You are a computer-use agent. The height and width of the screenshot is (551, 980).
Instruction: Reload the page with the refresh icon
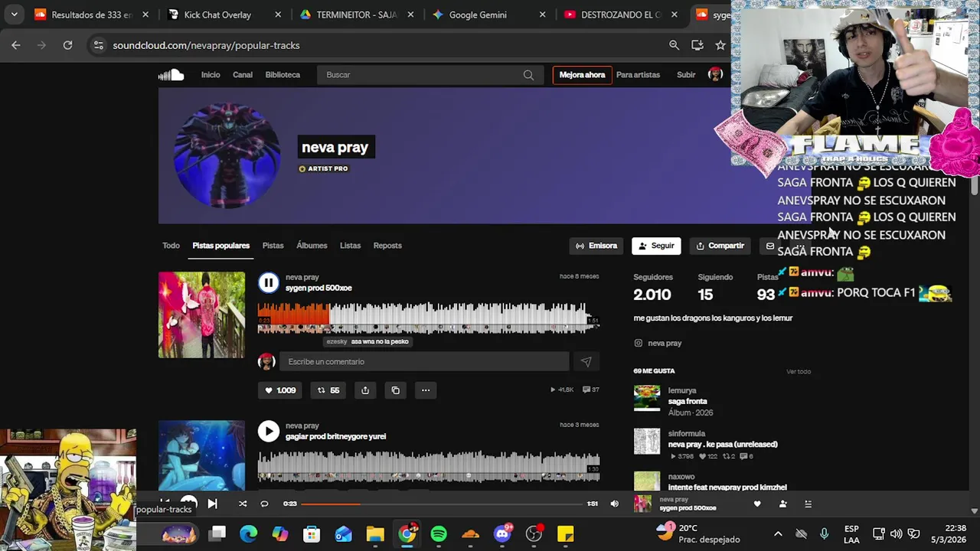(67, 45)
